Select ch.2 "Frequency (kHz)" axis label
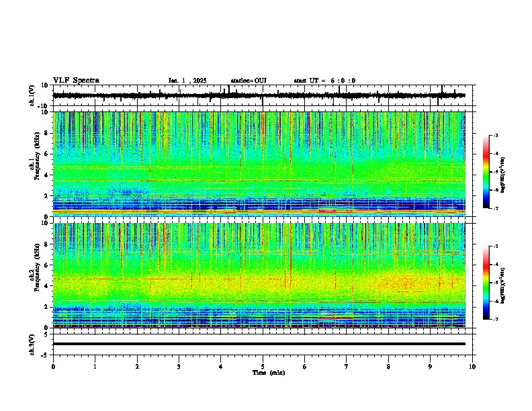Image resolution: width=532 pixels, height=411 pixels. click(x=37, y=267)
